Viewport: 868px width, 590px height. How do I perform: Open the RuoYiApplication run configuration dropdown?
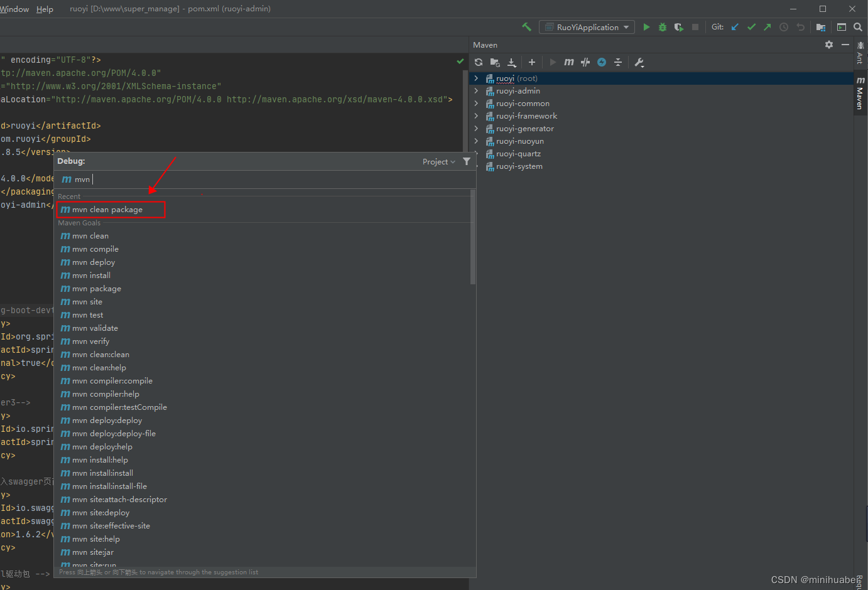pyautogui.click(x=587, y=27)
